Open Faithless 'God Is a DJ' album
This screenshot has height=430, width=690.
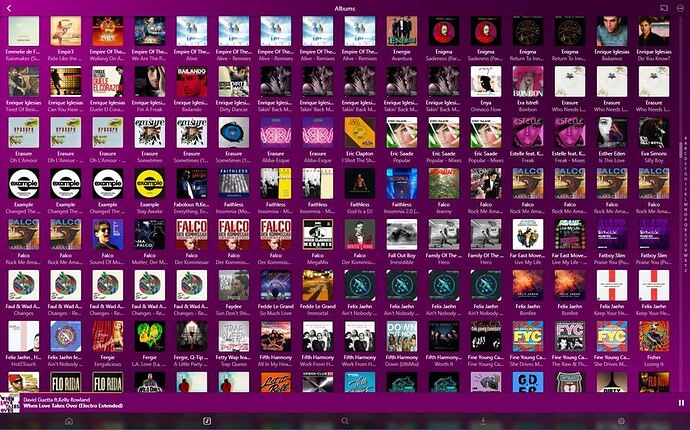(x=360, y=184)
